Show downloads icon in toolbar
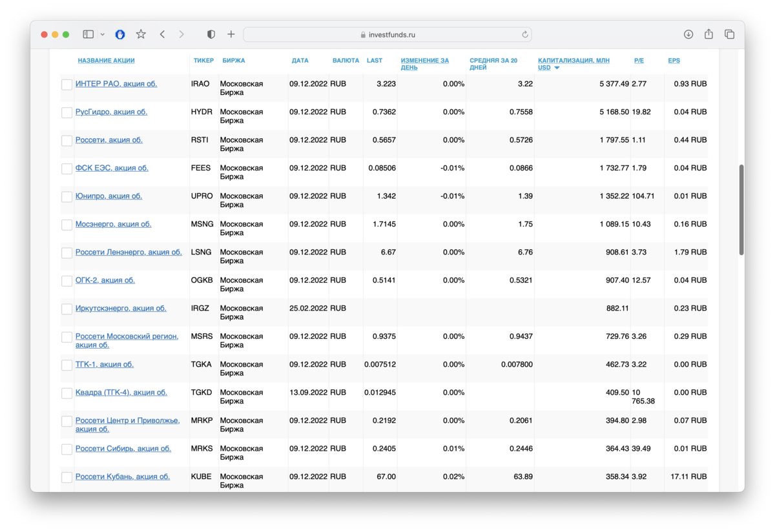The width and height of the screenshot is (775, 532). [x=688, y=34]
